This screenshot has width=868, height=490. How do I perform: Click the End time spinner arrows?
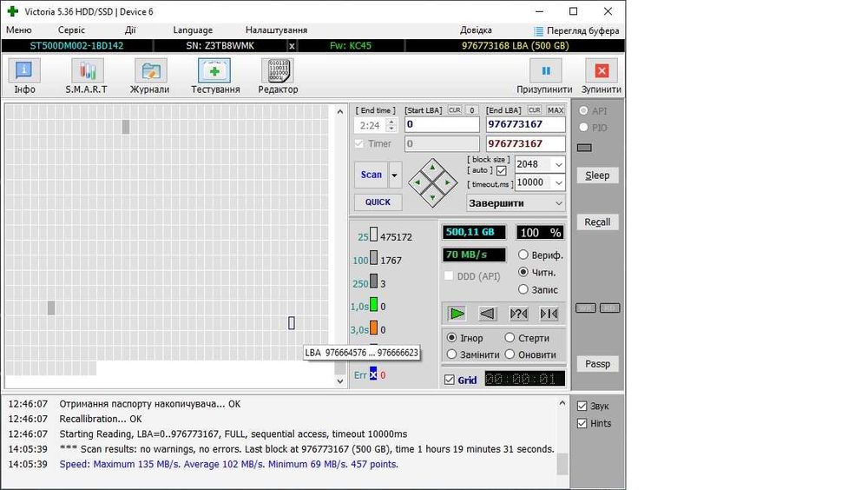coord(391,125)
